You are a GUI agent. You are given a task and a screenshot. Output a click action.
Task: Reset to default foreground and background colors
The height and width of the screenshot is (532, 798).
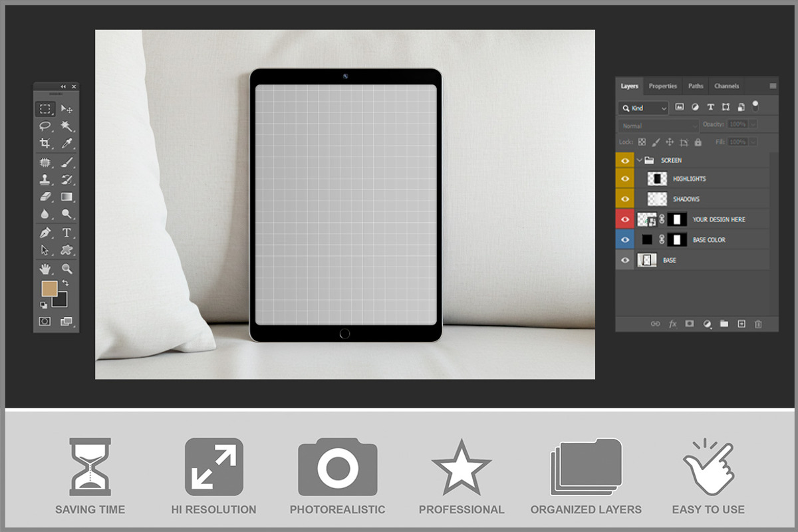coord(44,305)
